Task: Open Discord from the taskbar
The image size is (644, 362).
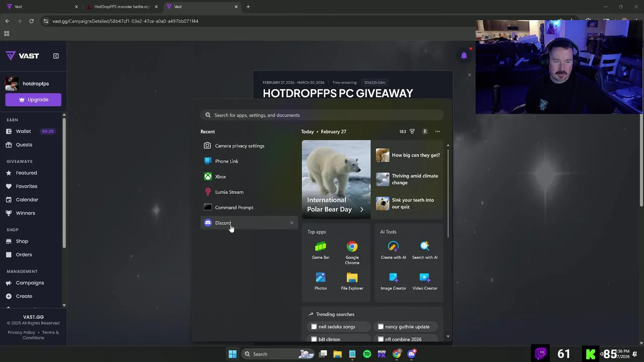Action: point(412,354)
